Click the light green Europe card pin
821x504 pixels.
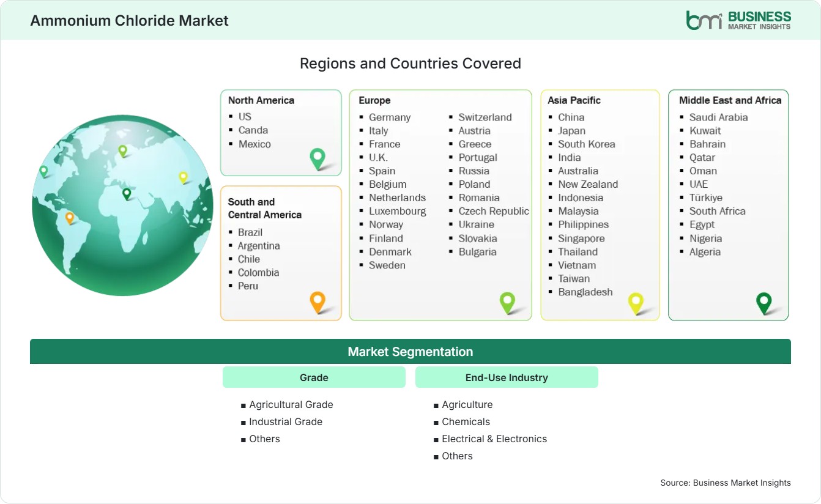click(507, 302)
